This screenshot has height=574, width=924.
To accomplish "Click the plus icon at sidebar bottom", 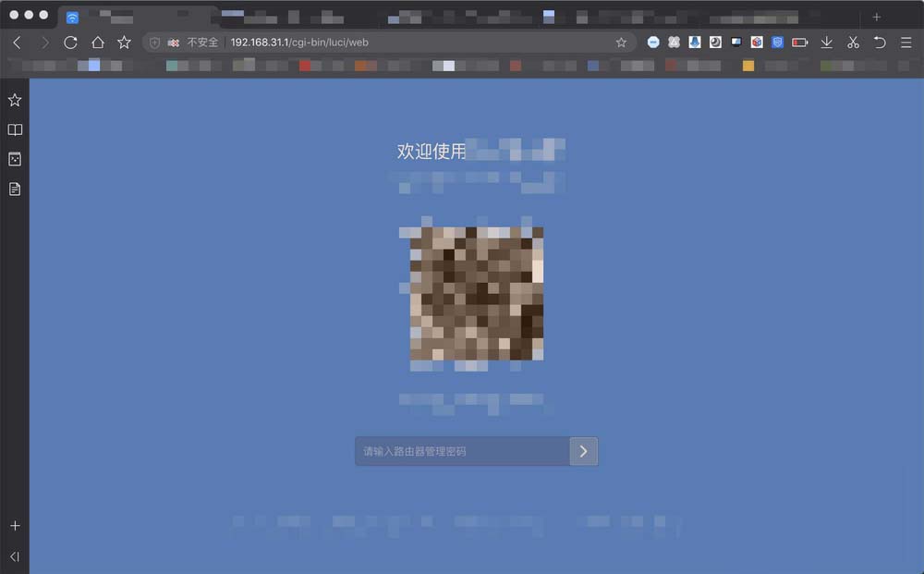I will (15, 525).
